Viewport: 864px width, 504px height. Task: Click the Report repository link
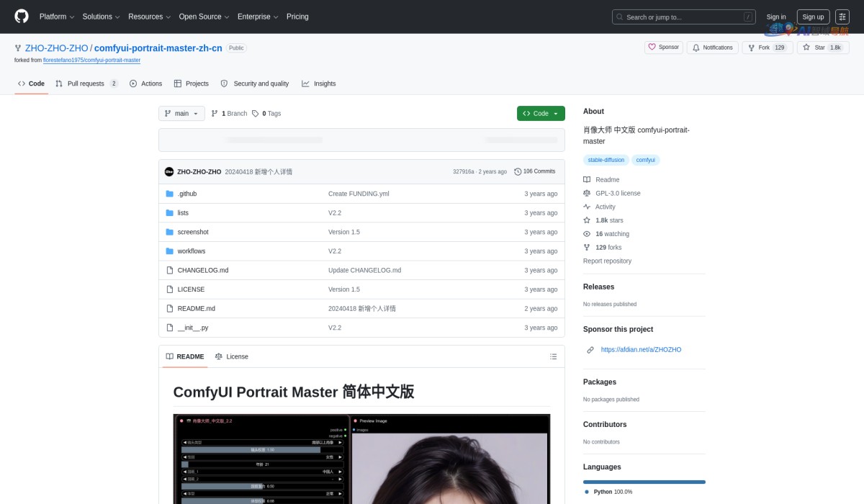tap(606, 261)
